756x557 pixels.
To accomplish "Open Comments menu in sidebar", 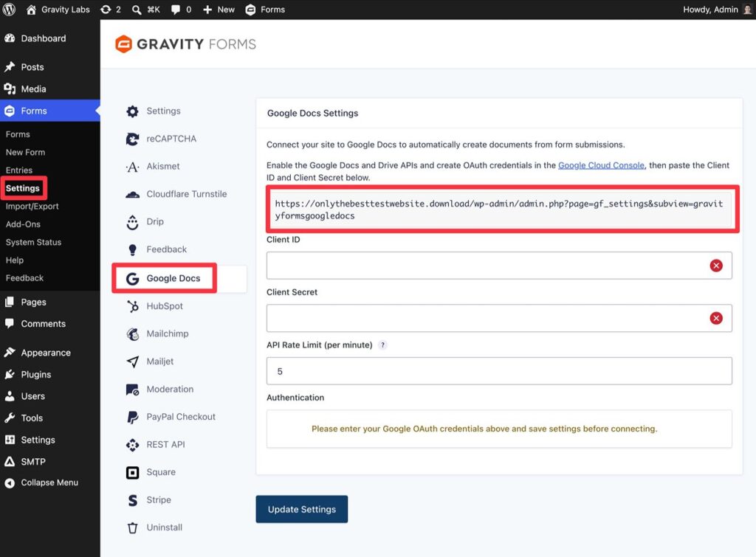I will tap(50, 324).
